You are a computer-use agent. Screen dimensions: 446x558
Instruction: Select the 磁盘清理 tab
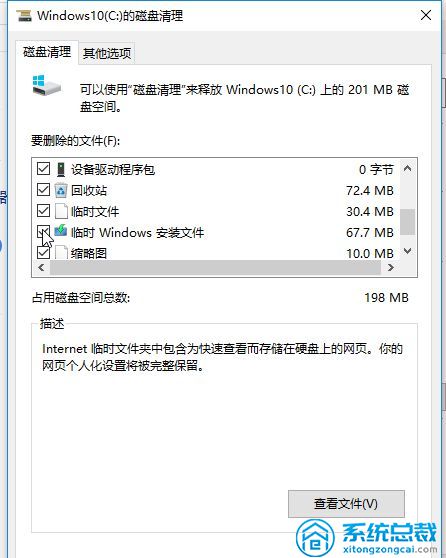coord(47,52)
